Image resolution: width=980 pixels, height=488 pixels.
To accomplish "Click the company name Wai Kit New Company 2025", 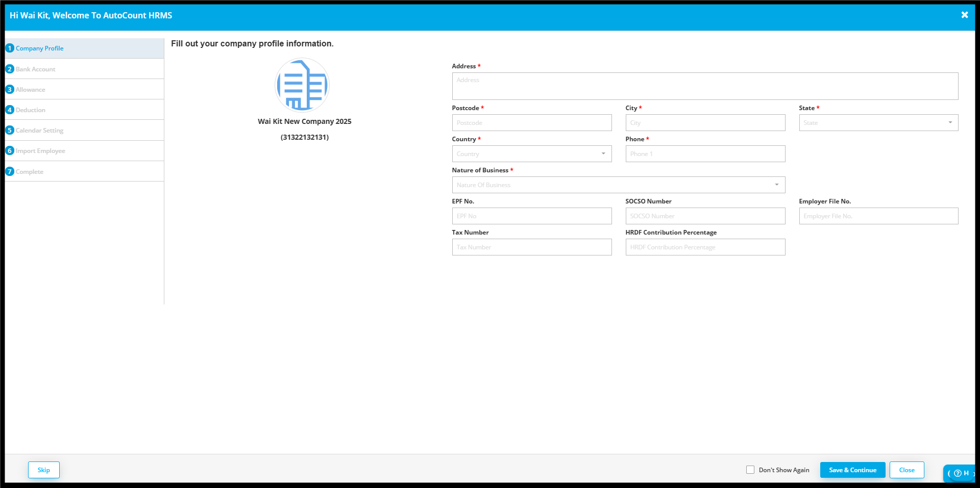I will (305, 121).
